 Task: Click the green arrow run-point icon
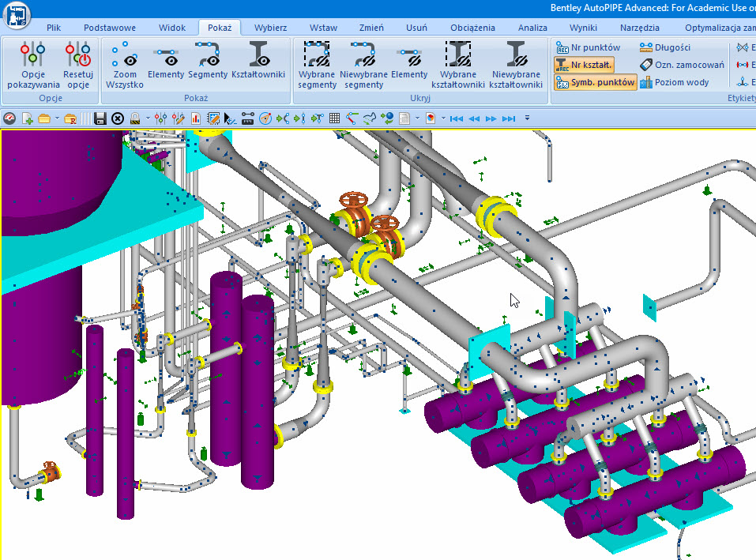299,118
